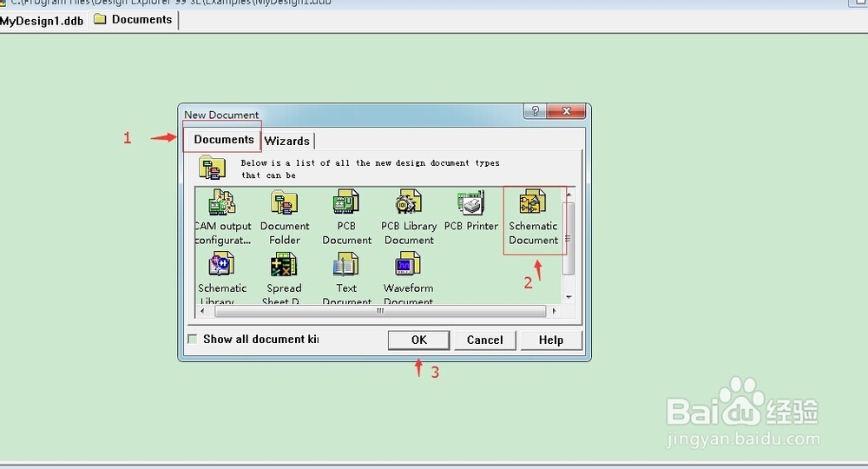The width and height of the screenshot is (868, 469).
Task: Click the vertical scrollbar up arrow
Action: click(569, 195)
